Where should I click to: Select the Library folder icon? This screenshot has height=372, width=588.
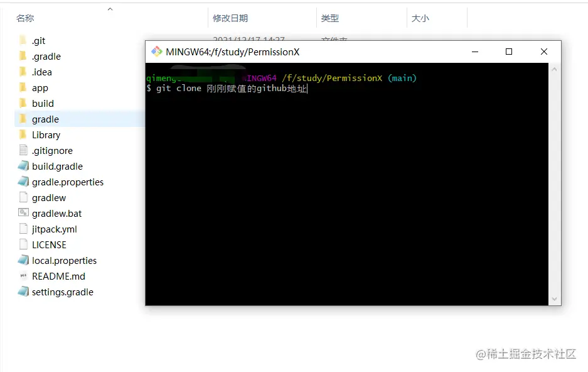tap(23, 134)
